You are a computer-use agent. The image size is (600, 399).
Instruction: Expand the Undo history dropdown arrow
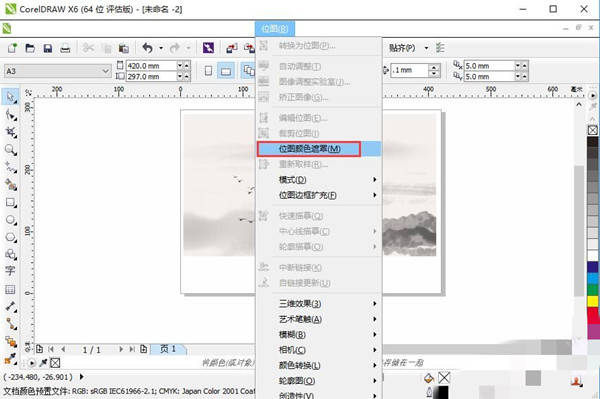point(161,48)
